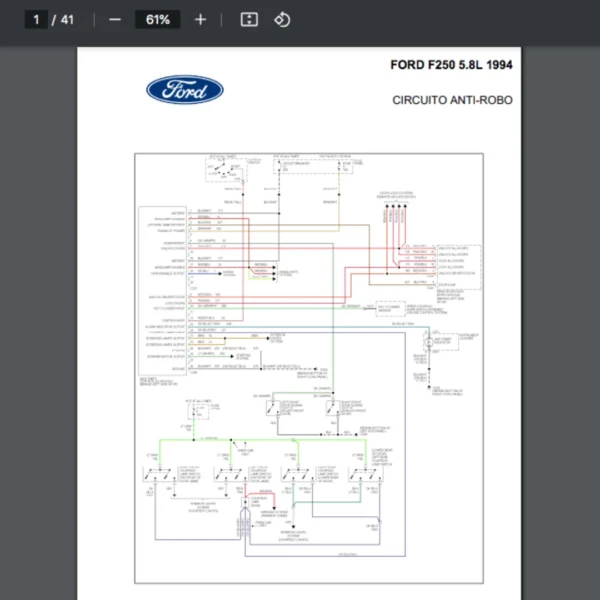Click the zoom in plus icon
The image size is (600, 600).
click(x=200, y=19)
